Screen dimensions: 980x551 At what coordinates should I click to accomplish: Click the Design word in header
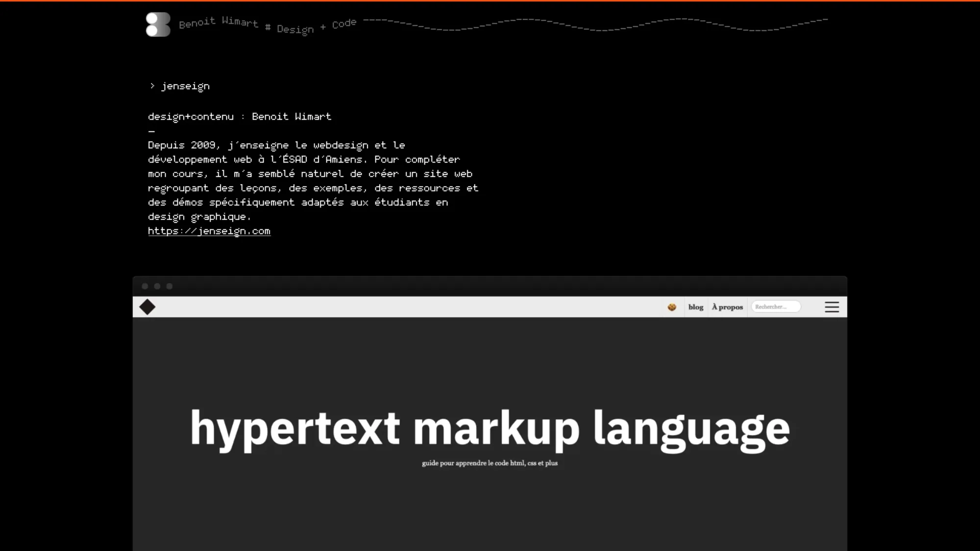[x=295, y=29]
